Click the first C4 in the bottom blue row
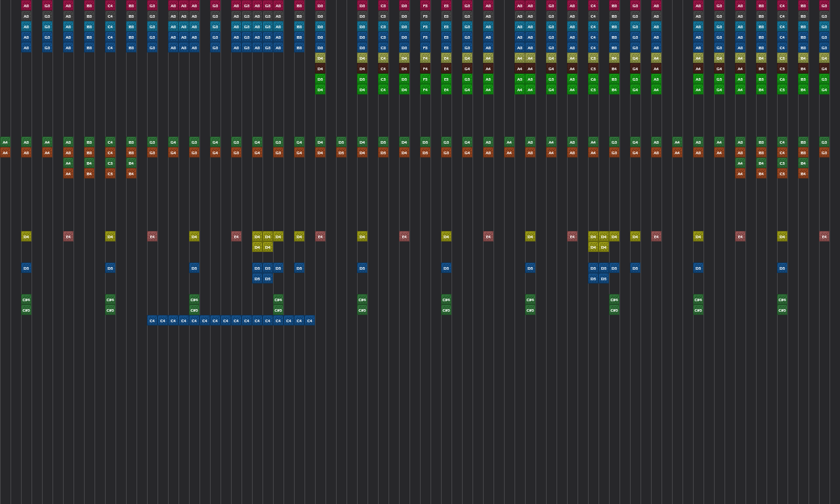Image resolution: width=840 pixels, height=504 pixels. pos(152,320)
